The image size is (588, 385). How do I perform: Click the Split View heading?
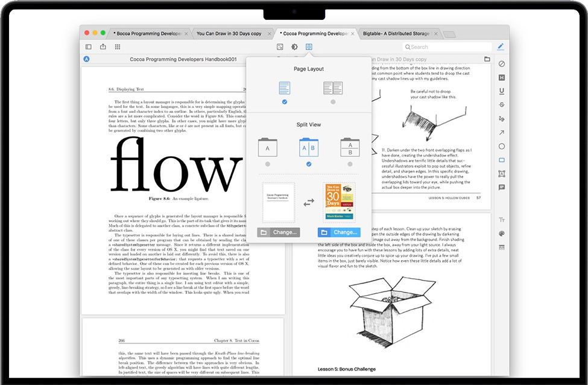coord(309,124)
